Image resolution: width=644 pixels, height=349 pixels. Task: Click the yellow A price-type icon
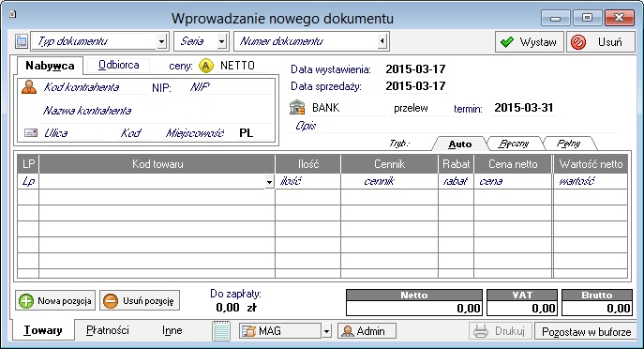(206, 66)
